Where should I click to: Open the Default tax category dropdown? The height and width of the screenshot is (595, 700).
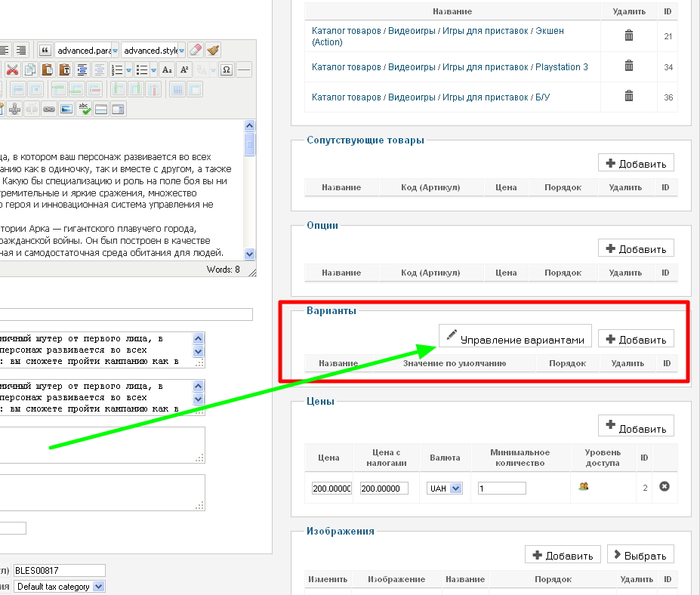[60, 587]
